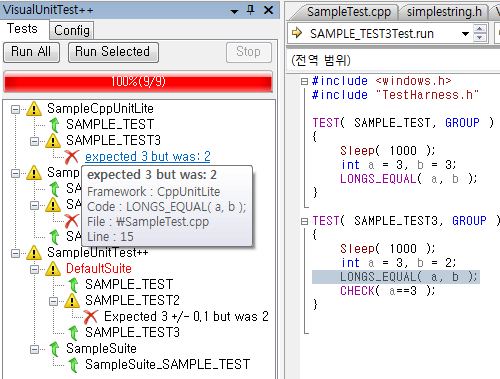
Task: Open the 'expected 3 but was: 2' link
Action: click(x=148, y=157)
